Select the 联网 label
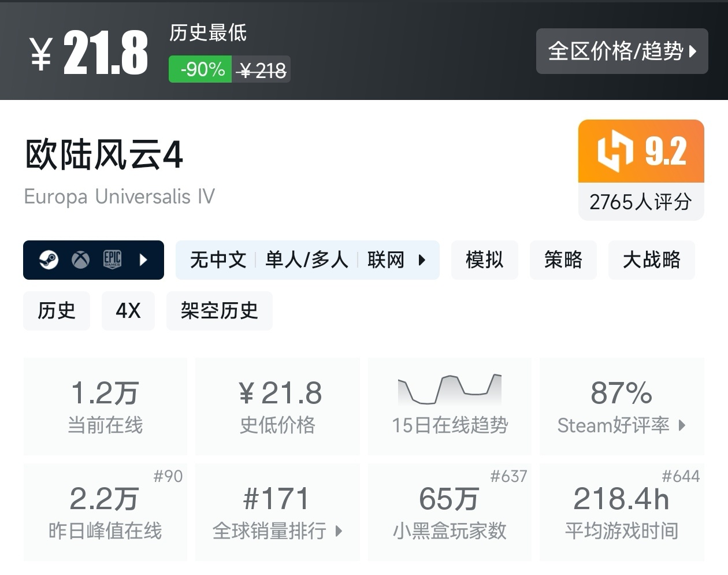This screenshot has width=728, height=575. [386, 260]
